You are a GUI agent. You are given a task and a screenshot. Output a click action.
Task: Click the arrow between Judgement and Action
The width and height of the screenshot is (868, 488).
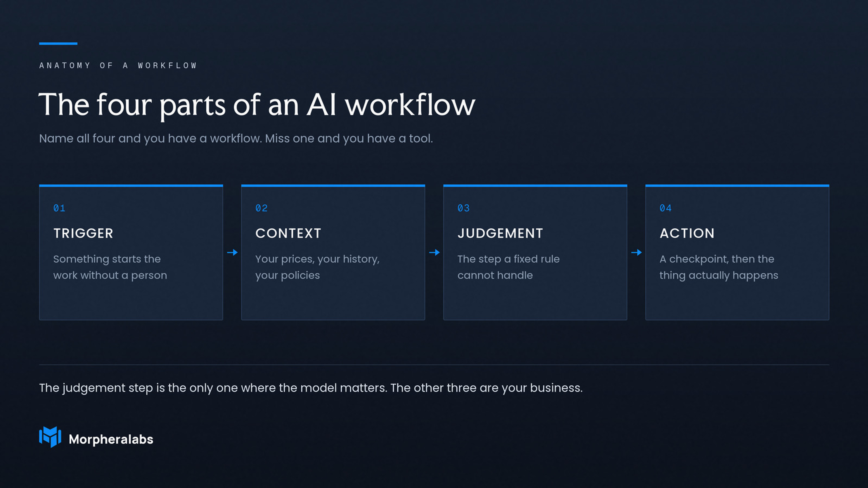[636, 252]
